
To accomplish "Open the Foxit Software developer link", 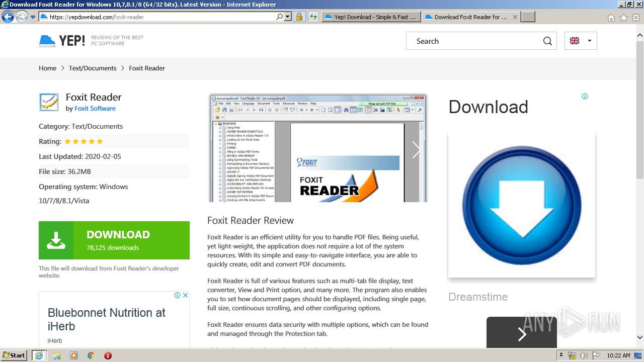I will point(95,109).
